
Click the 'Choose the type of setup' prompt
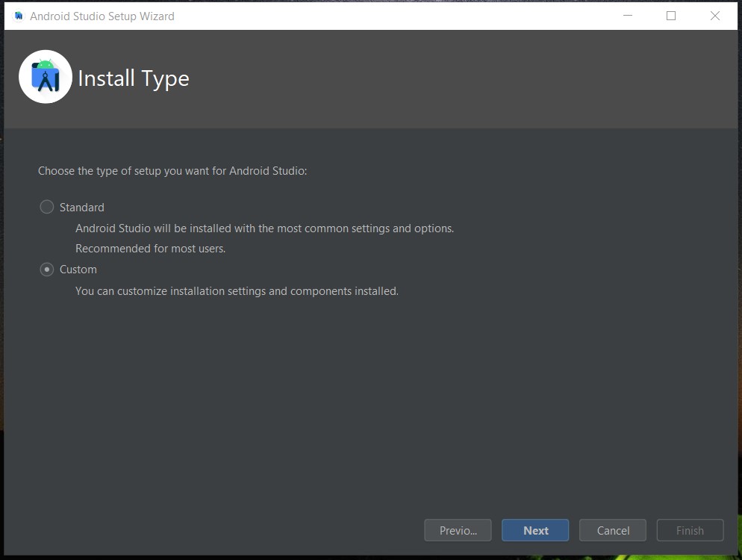point(172,171)
